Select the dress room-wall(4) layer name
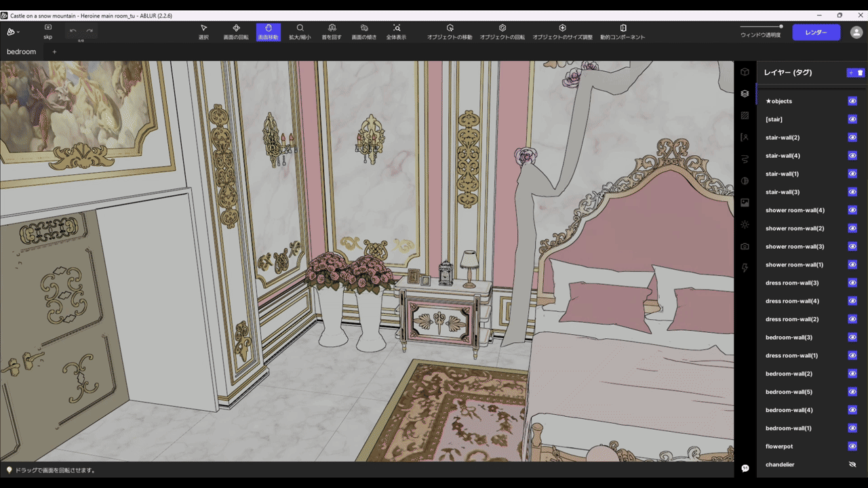Viewport: 868px width, 488px height. [x=792, y=301]
